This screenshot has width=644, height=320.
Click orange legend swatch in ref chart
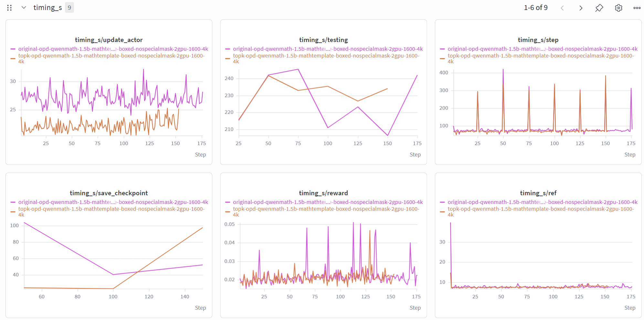(x=442, y=212)
